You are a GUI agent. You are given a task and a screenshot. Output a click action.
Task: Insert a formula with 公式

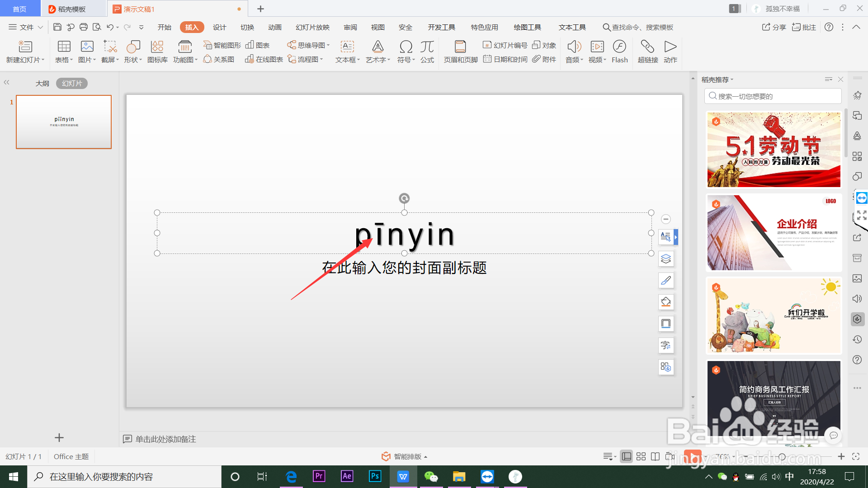[x=427, y=52]
